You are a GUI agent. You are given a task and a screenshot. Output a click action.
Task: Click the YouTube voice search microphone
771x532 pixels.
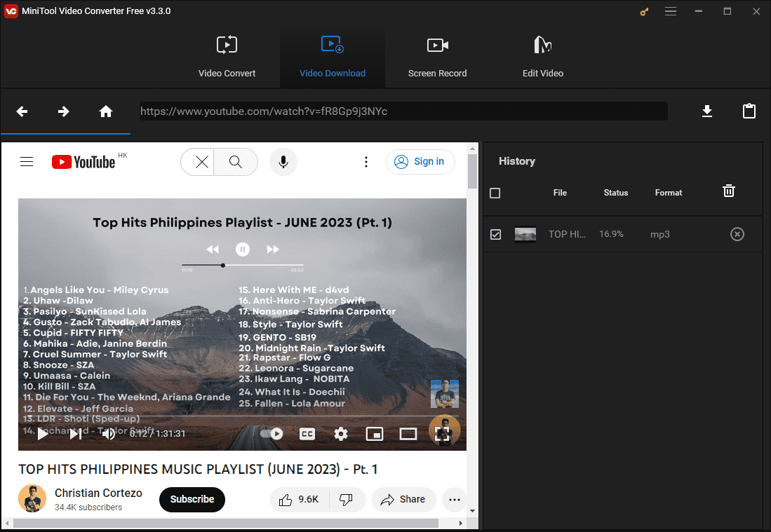(x=283, y=162)
